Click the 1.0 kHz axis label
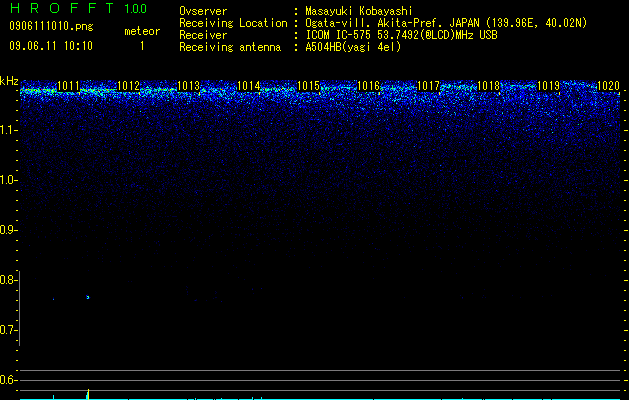The width and height of the screenshot is (629, 400). tap(8, 180)
